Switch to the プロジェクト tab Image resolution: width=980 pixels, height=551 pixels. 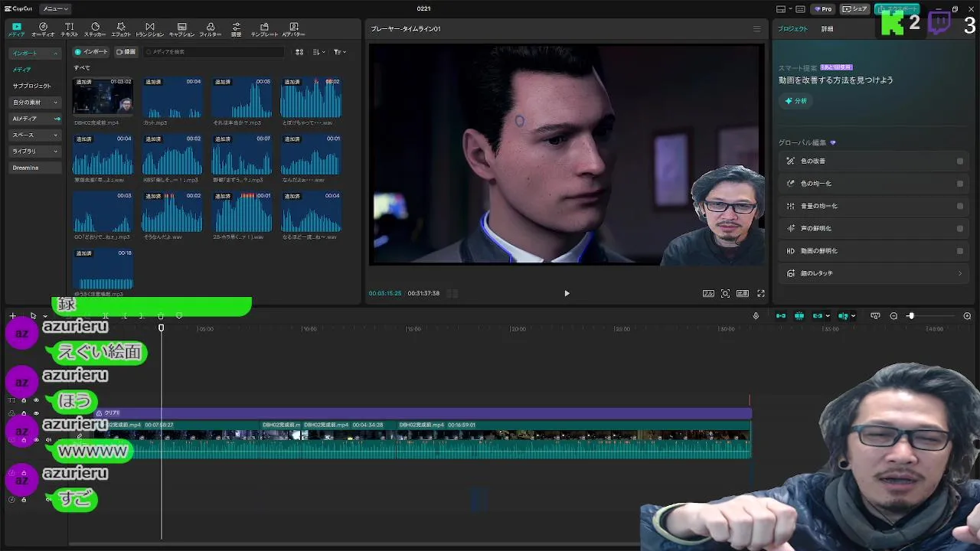792,29
